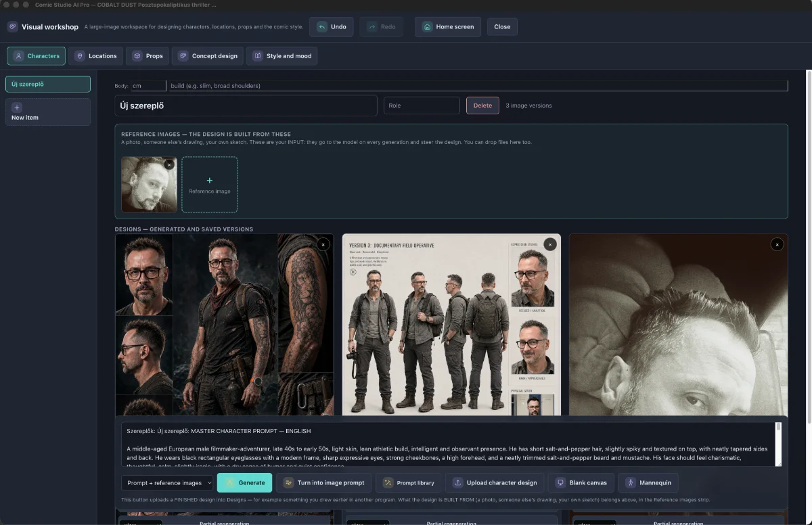The height and width of the screenshot is (525, 812).
Task: Open the Style and mood tab
Action: (x=282, y=56)
